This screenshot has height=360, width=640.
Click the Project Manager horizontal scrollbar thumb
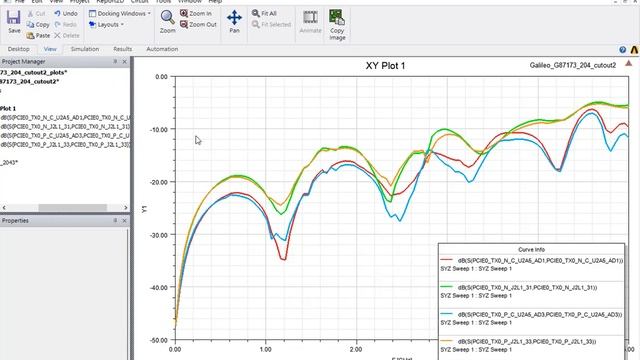pyautogui.click(x=73, y=208)
